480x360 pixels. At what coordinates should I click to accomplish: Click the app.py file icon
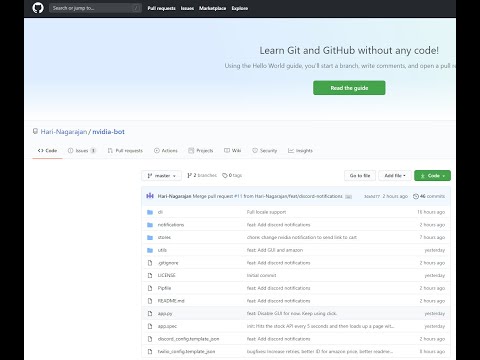point(150,313)
